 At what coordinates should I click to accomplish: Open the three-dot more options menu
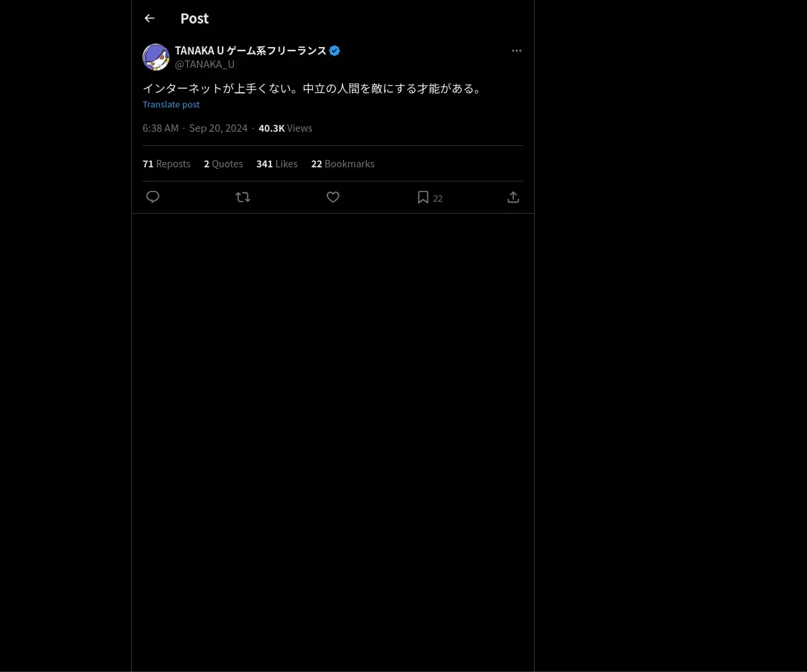coord(516,50)
